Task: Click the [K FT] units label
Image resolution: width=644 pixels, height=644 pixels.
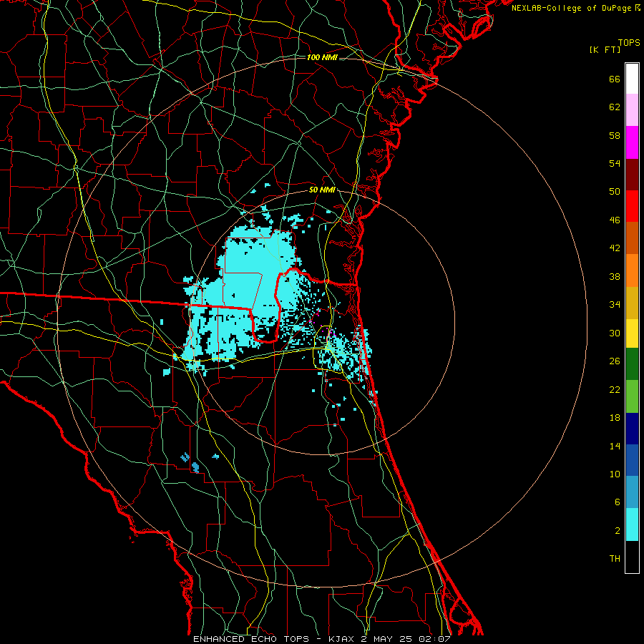Action: [605, 49]
